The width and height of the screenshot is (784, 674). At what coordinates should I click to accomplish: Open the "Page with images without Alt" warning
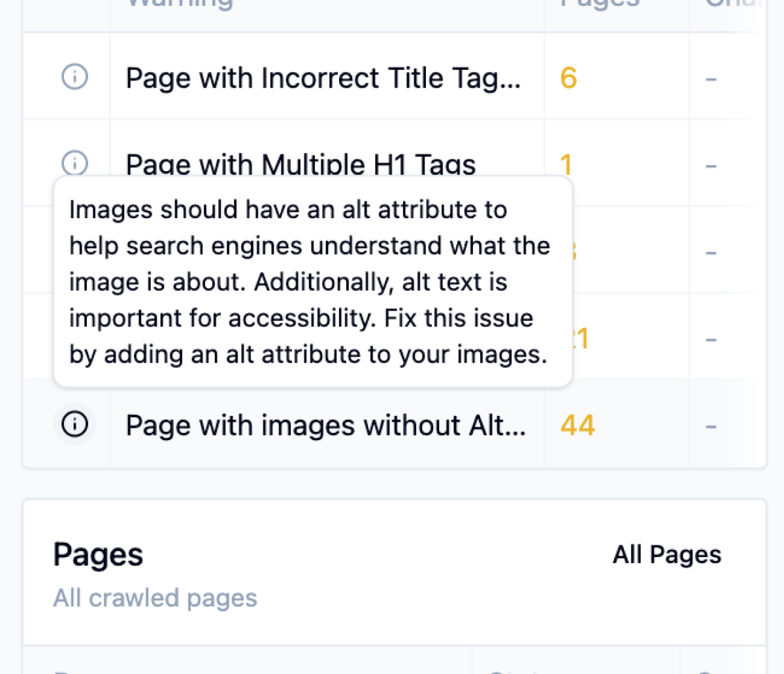pyautogui.click(x=325, y=426)
